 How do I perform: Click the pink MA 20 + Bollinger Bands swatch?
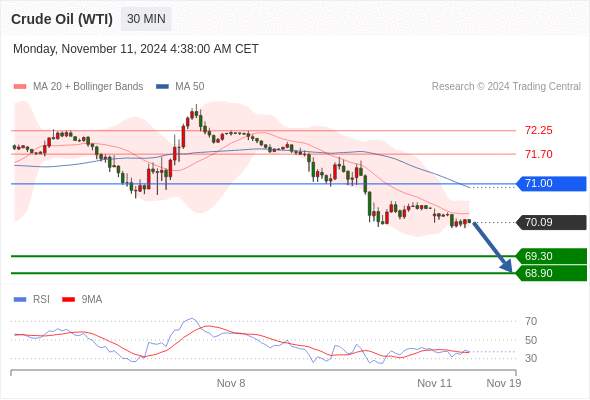(20, 87)
